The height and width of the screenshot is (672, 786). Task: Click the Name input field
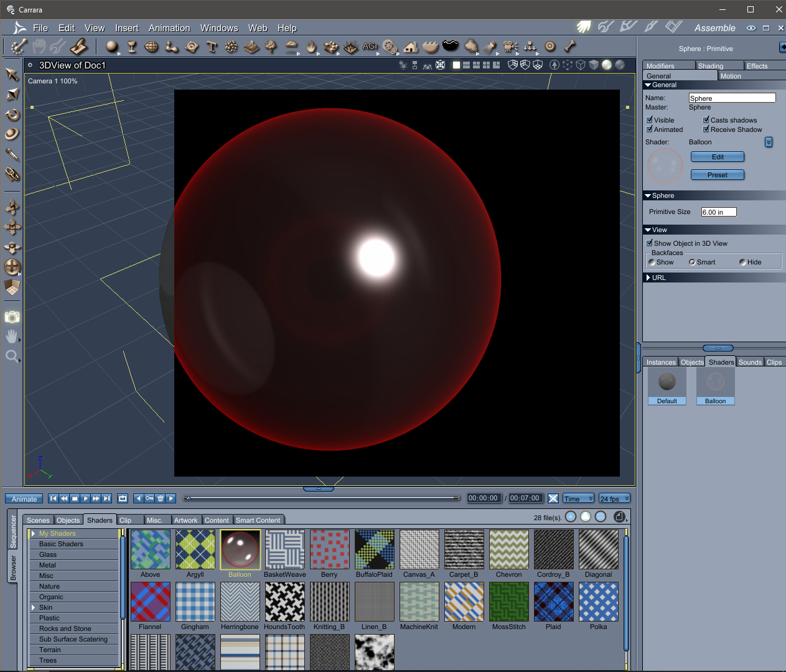pos(732,98)
